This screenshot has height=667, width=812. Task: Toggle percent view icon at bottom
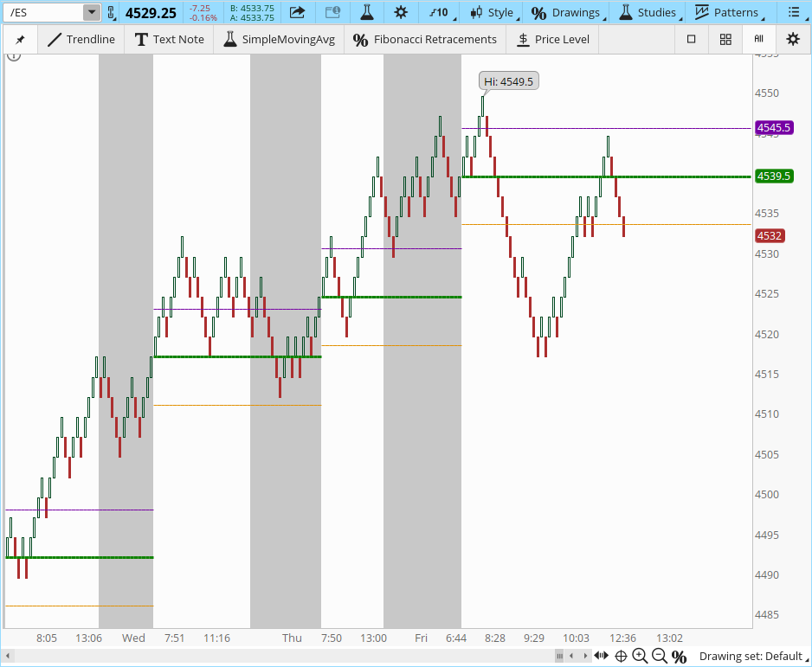[679, 657]
